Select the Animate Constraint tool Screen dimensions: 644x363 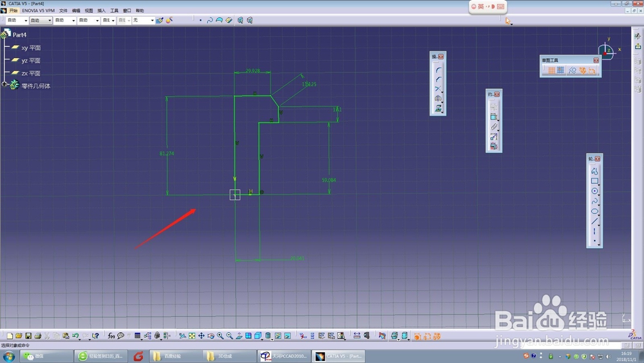coord(494,137)
